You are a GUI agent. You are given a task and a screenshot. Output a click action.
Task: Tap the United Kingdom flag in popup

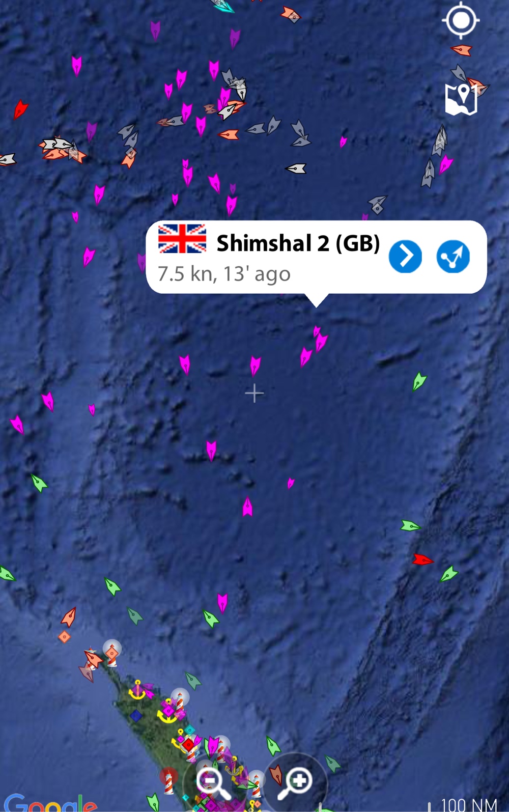(182, 239)
